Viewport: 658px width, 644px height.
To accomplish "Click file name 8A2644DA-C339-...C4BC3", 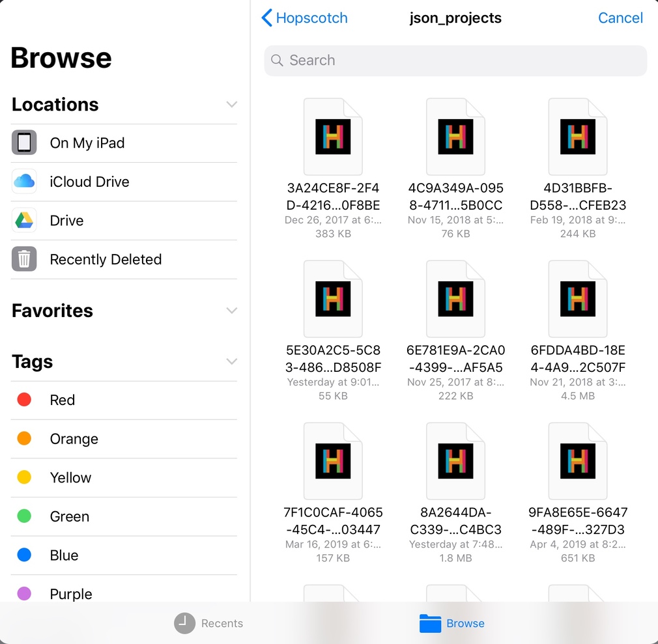I will (455, 521).
